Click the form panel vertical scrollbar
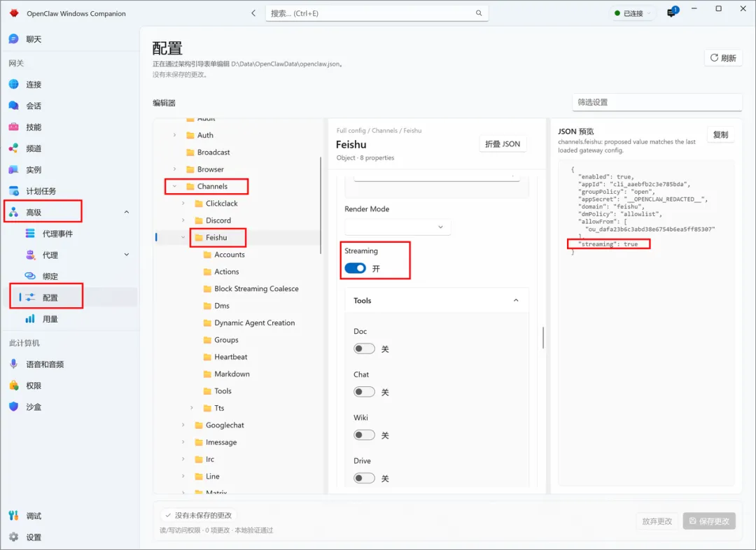This screenshot has height=550, width=756. click(543, 337)
